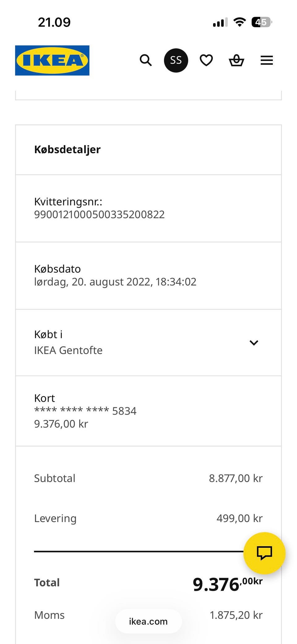
Task: Open the search icon
Action: click(145, 60)
